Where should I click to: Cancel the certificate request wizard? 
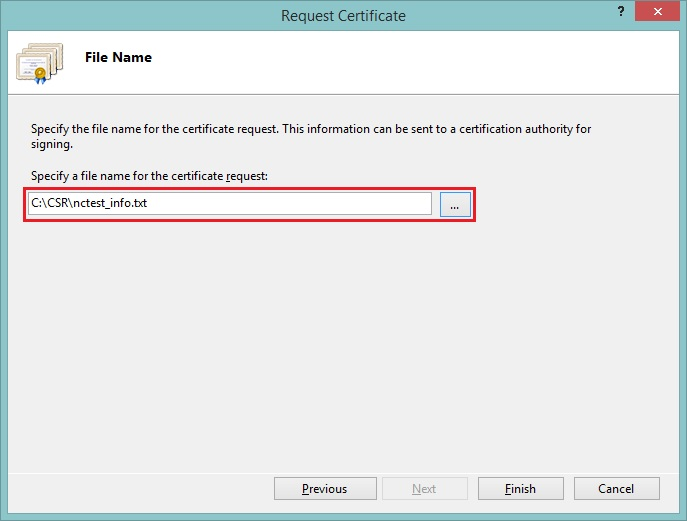click(x=615, y=489)
